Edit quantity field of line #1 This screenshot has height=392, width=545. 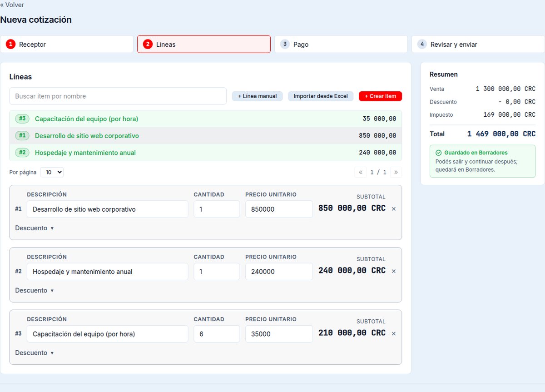point(217,209)
